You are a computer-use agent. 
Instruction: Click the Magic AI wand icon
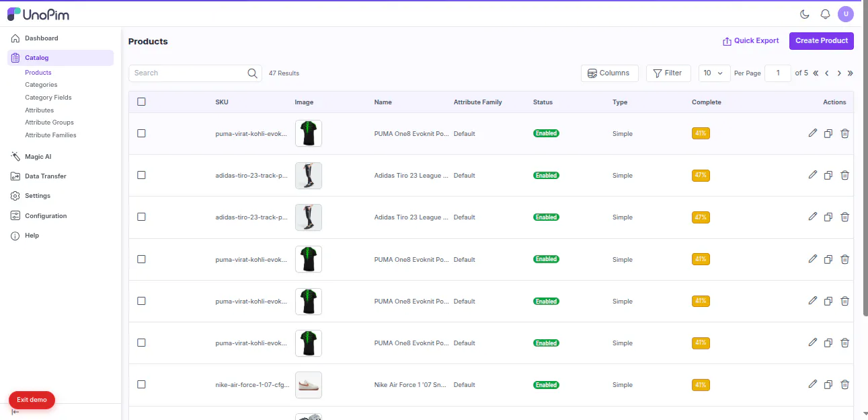[x=15, y=157]
